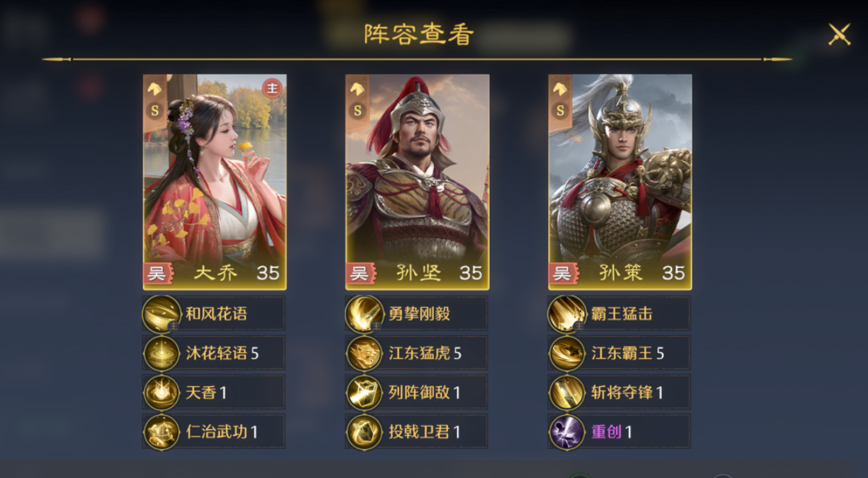This screenshot has width=868, height=478.
Task: Open 孙坚 hero card portrait
Action: coord(417,182)
